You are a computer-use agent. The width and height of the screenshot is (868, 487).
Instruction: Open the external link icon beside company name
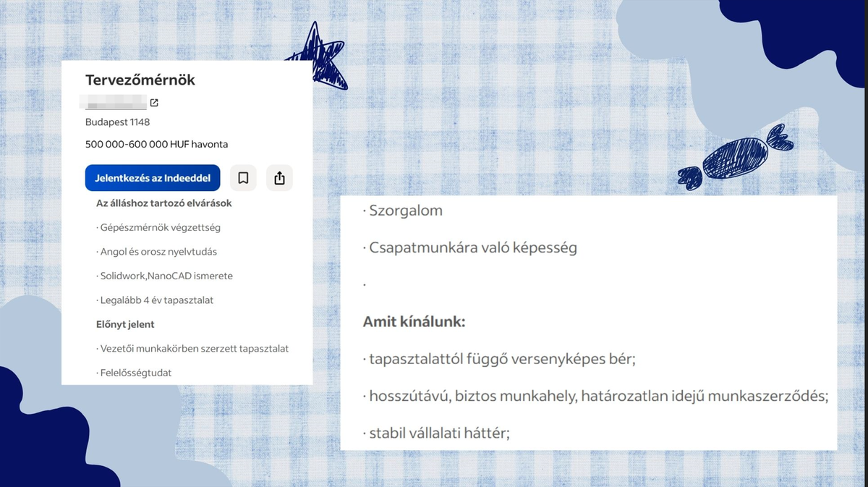tap(154, 103)
